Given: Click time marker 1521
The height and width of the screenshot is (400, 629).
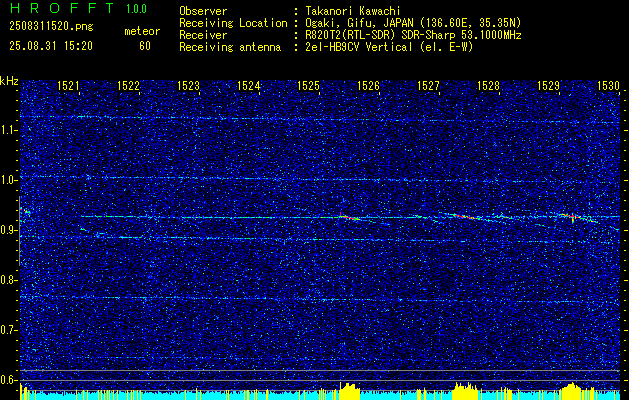Looking at the screenshot, I should [68, 86].
